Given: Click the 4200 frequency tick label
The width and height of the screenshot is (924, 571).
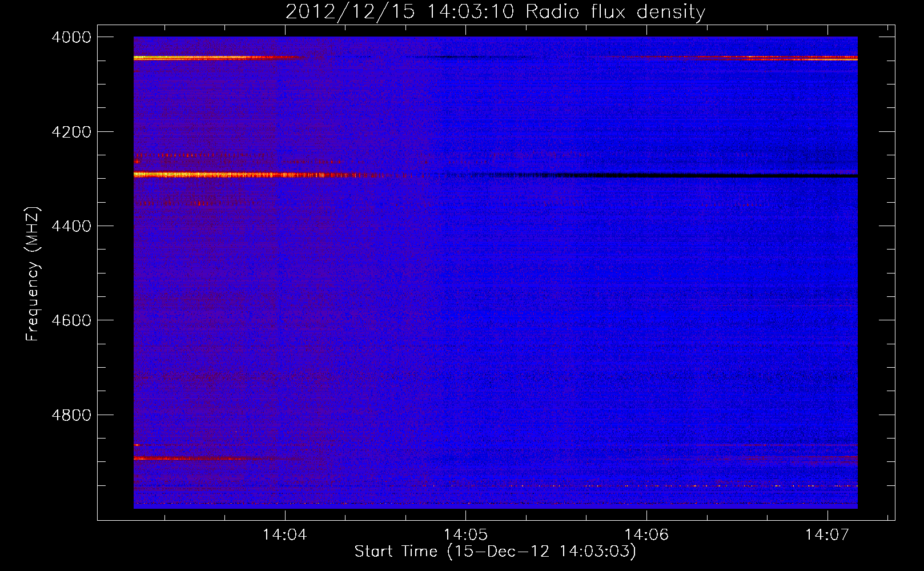Looking at the screenshot, I should pos(71,132).
